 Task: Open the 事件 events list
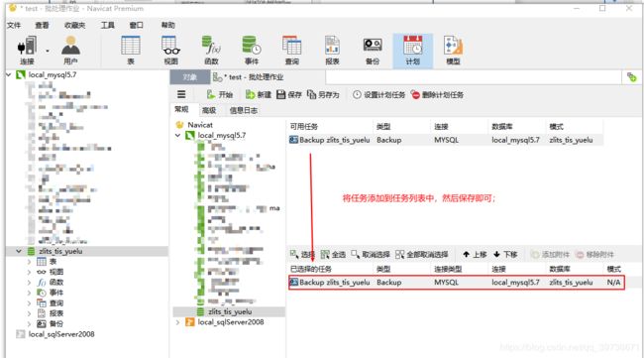coord(252,51)
